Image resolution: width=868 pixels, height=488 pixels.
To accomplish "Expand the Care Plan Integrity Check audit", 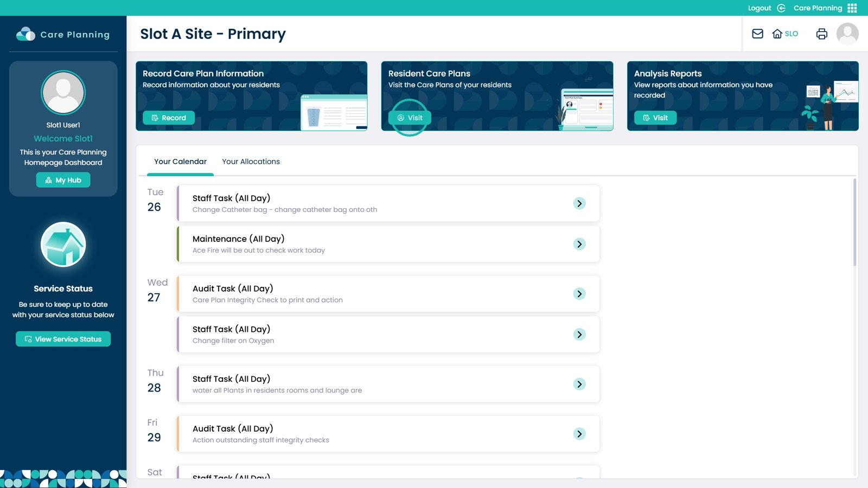I will 579,294.
